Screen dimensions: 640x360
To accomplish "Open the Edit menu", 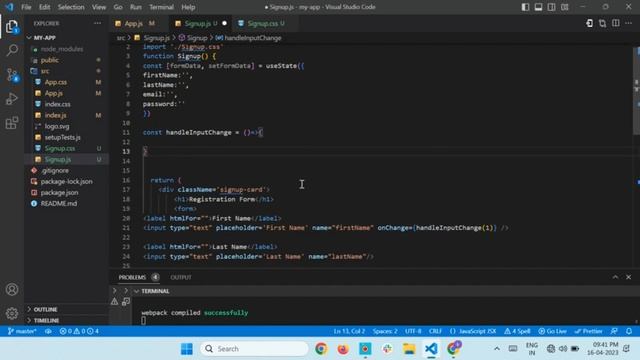I will [44, 7].
